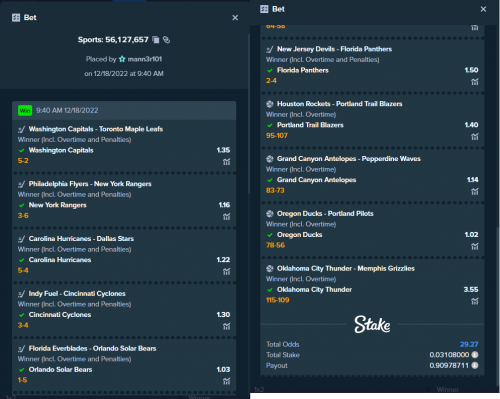This screenshot has height=399, width=500.
Task: Click the Stake logo
Action: tap(372, 324)
